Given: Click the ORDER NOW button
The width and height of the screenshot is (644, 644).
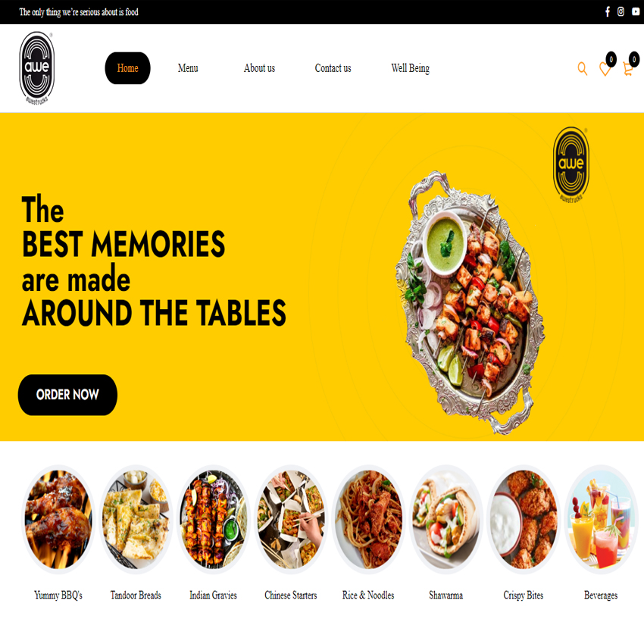Looking at the screenshot, I should coord(67,395).
